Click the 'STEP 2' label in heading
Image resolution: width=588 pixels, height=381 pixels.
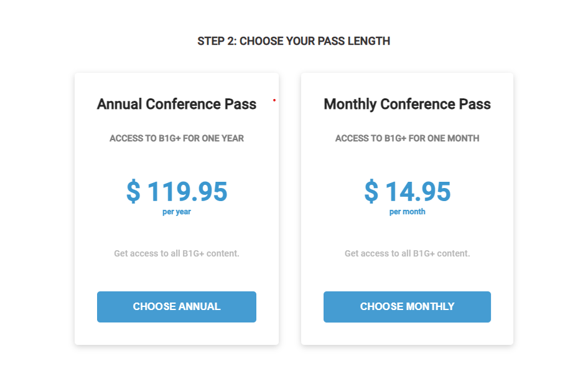(x=216, y=41)
